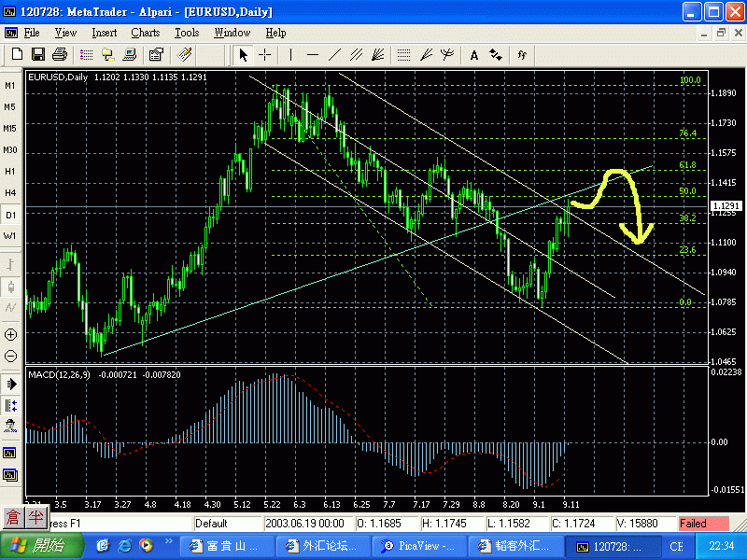Click the Print chart icon
Screen dimensions: 747x560
(60, 55)
